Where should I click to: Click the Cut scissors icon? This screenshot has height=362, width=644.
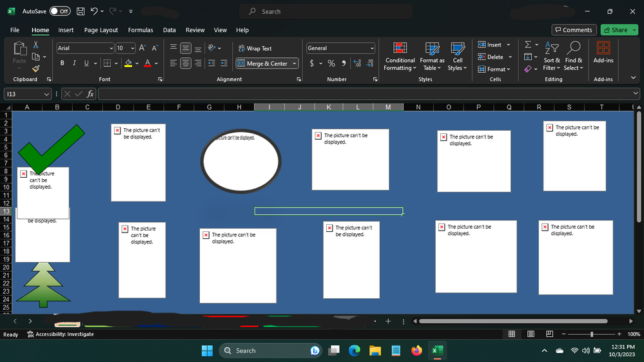[35, 44]
